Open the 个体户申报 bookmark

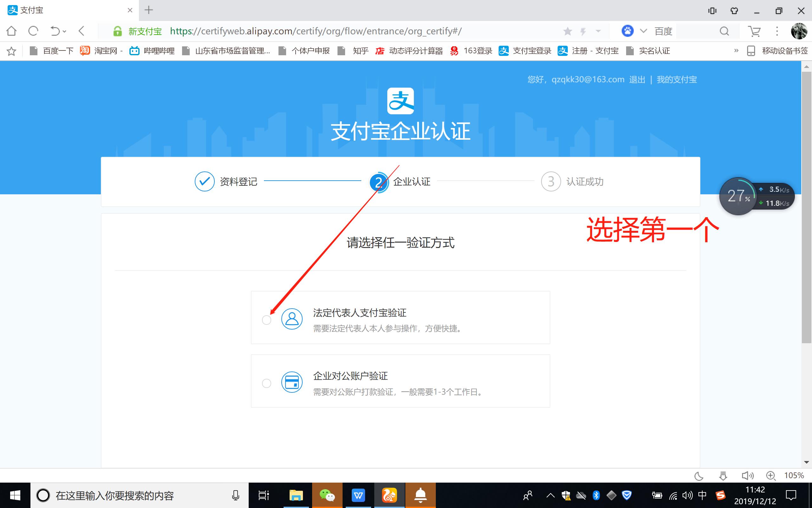[304, 51]
